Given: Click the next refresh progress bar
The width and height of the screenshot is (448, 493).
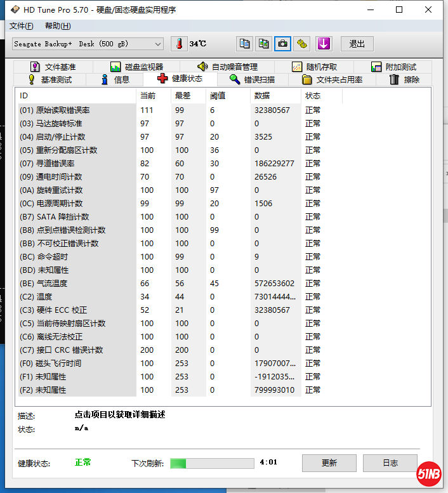Looking at the screenshot, I should click(211, 463).
